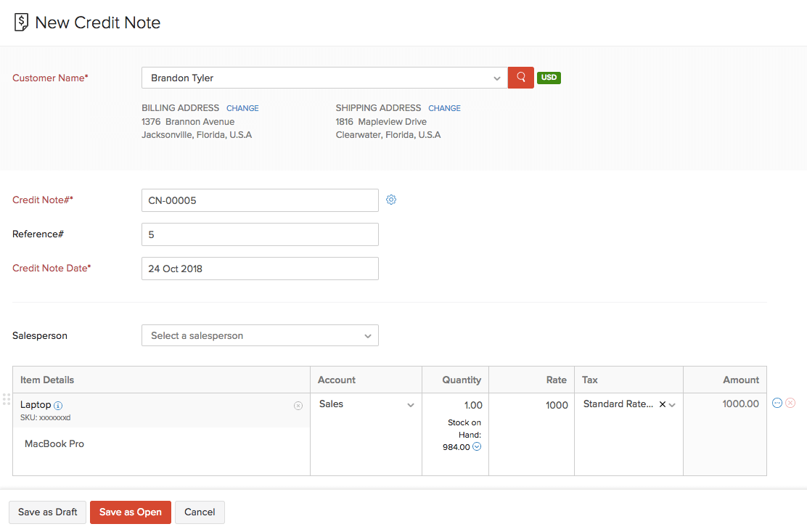Click the Credit Note Date field

260,269
